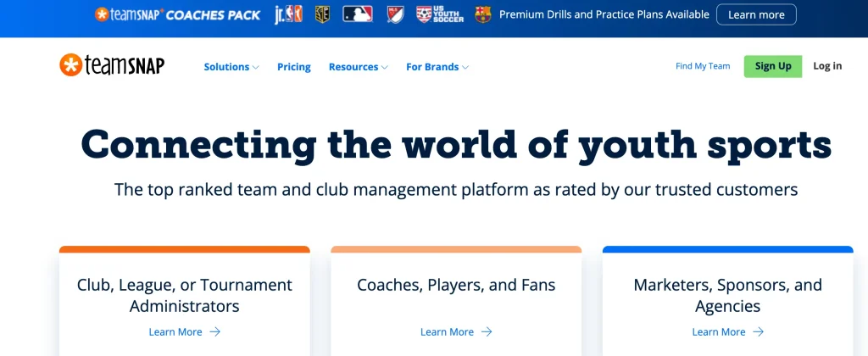The width and height of the screenshot is (868, 356).
Task: Open the Find My Team link
Action: point(703,66)
